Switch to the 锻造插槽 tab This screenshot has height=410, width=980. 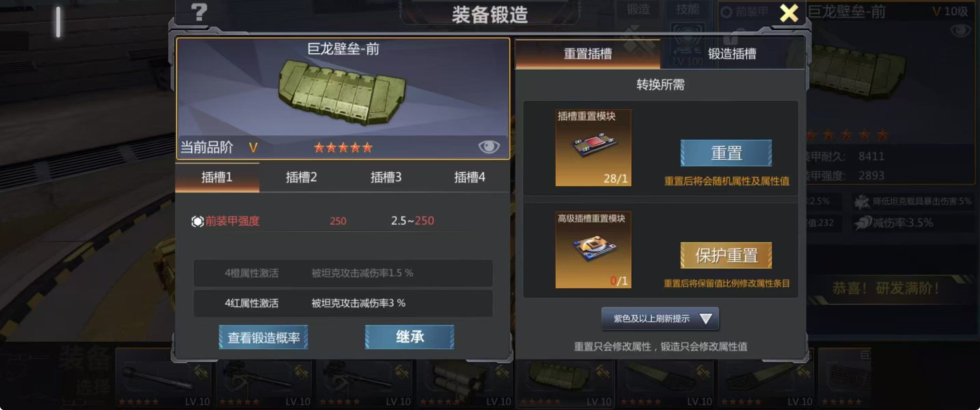tap(732, 54)
